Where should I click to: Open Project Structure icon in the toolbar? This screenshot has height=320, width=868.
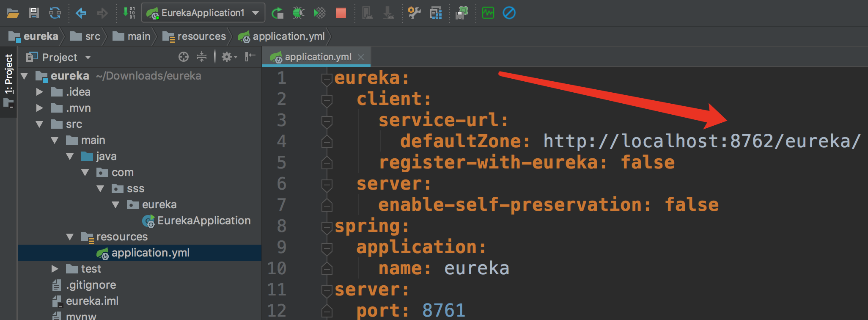tap(436, 13)
